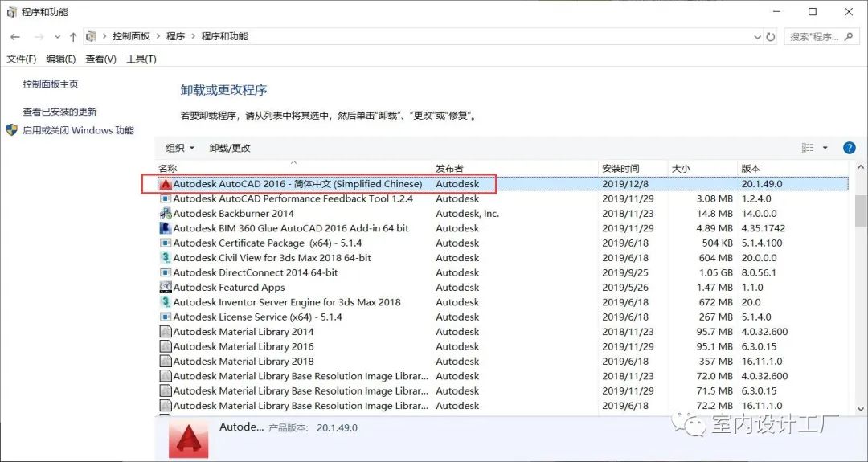Click the search magnifier icon

850,36
